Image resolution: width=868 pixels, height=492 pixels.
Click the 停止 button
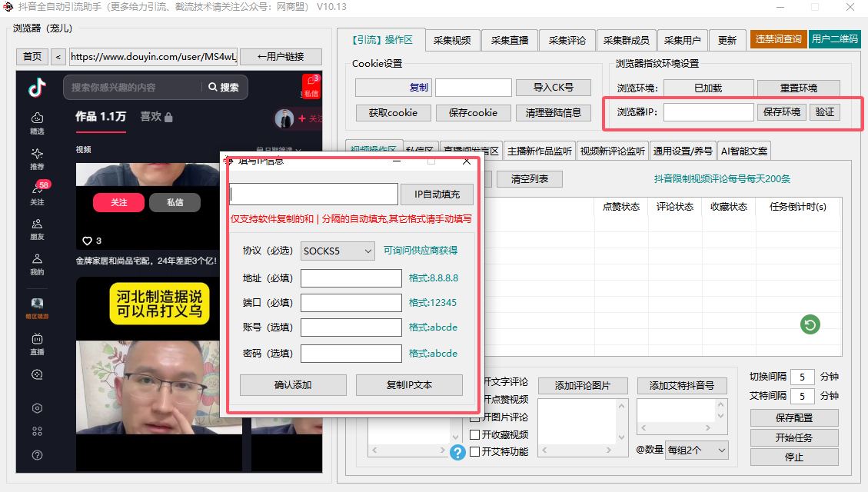pyautogui.click(x=794, y=457)
